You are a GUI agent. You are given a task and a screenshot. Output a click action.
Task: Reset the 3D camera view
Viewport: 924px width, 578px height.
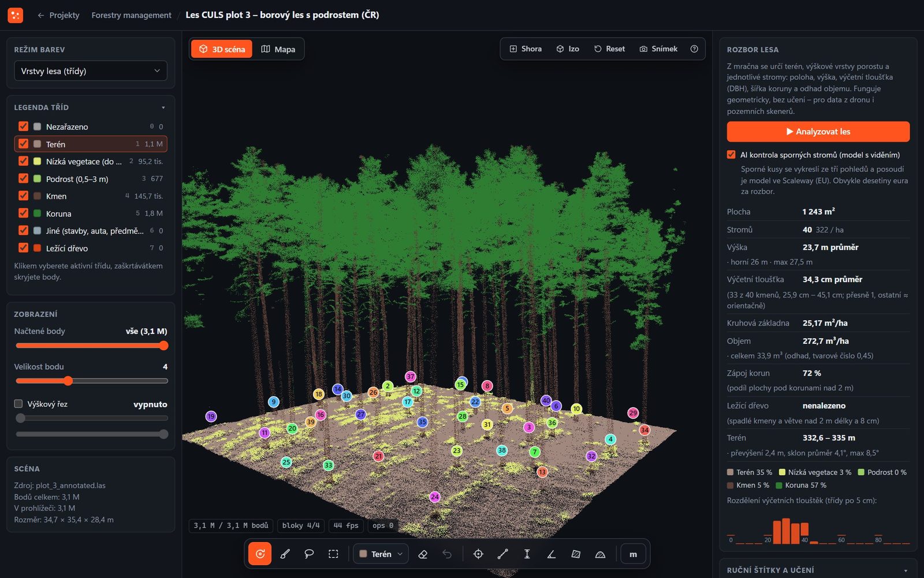coord(609,49)
